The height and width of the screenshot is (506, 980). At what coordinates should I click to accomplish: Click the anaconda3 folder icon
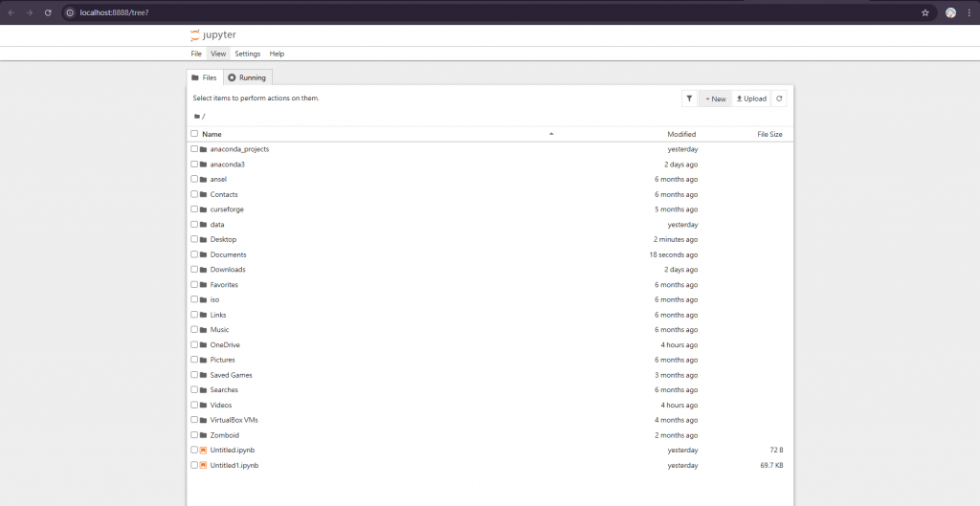(x=203, y=165)
